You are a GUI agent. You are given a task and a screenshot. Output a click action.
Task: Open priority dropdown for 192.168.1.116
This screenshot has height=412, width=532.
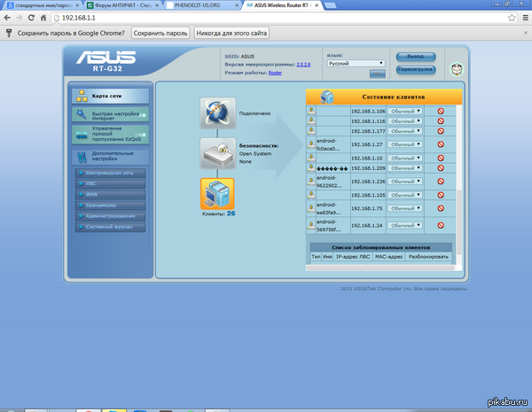pyautogui.click(x=404, y=120)
